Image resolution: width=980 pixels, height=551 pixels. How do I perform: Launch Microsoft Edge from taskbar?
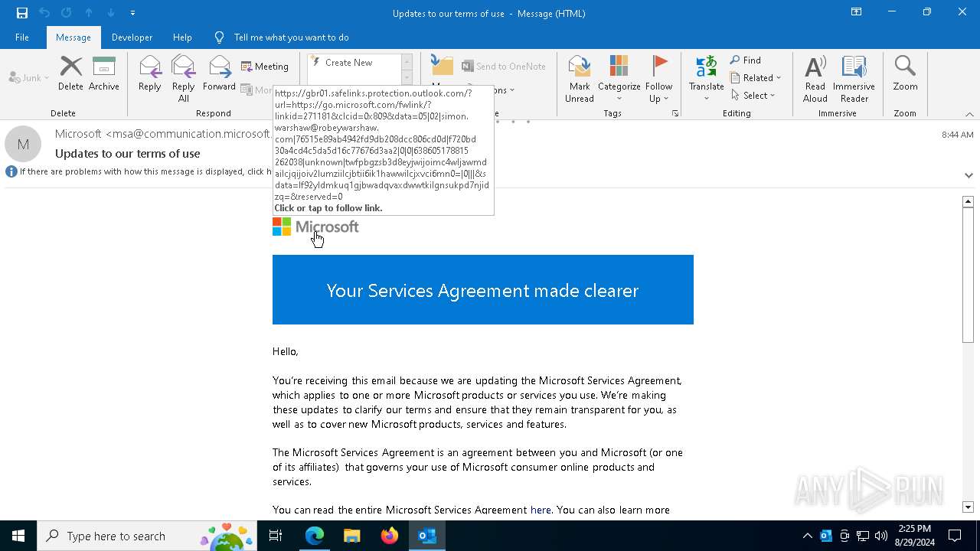click(x=315, y=536)
